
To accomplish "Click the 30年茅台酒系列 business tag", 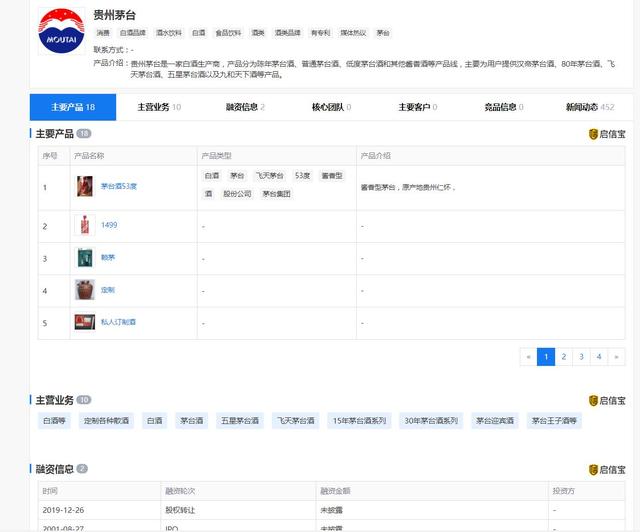I will [431, 421].
